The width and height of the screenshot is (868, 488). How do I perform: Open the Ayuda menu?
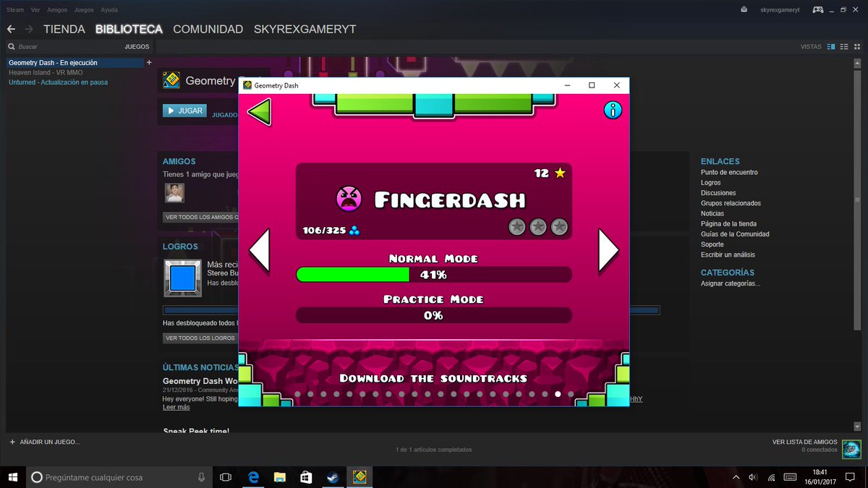(x=109, y=10)
